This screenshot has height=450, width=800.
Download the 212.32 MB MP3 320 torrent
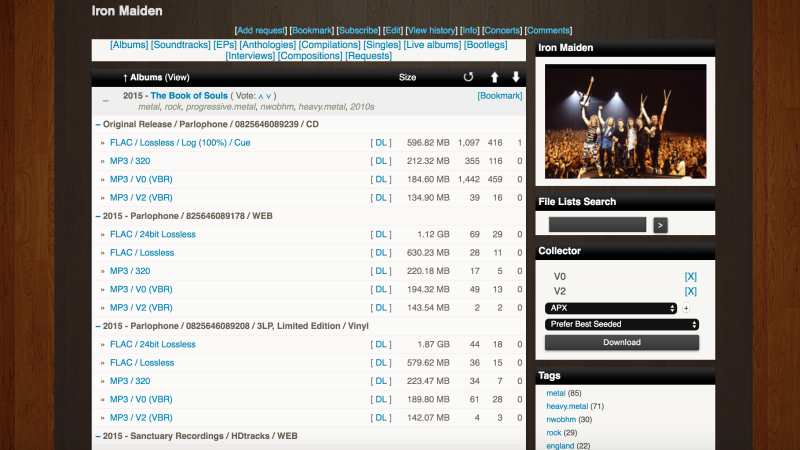[x=381, y=161]
